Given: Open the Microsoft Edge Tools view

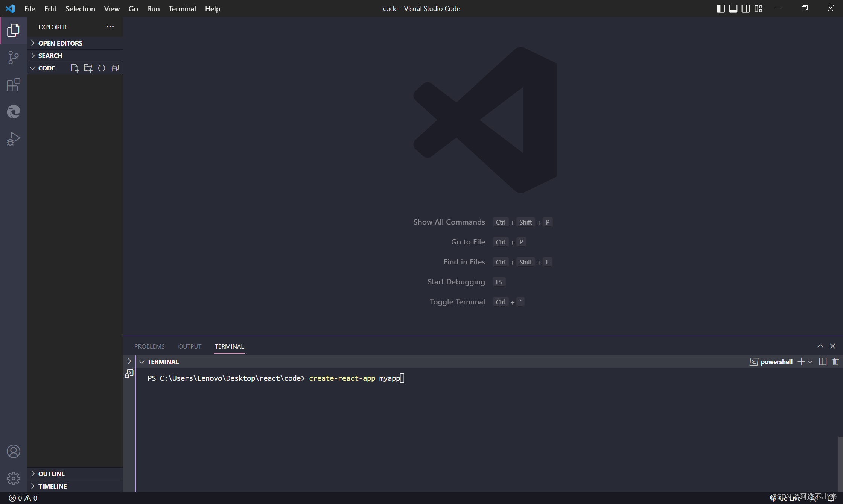Looking at the screenshot, I should coord(14,112).
